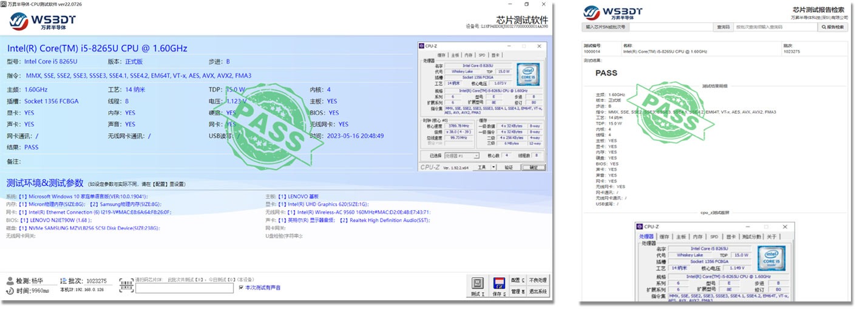Click the chip code scan input field
Viewport: 868px width, 310px height.
pyautogui.click(x=184, y=289)
